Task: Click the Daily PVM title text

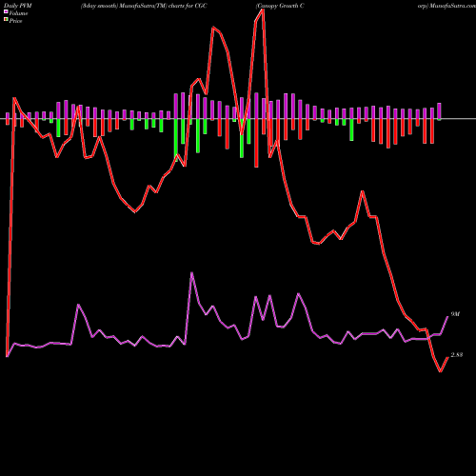Action: (18, 6)
